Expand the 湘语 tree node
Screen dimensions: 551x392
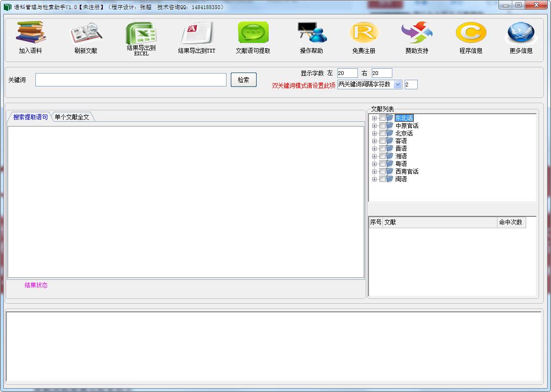(x=374, y=157)
